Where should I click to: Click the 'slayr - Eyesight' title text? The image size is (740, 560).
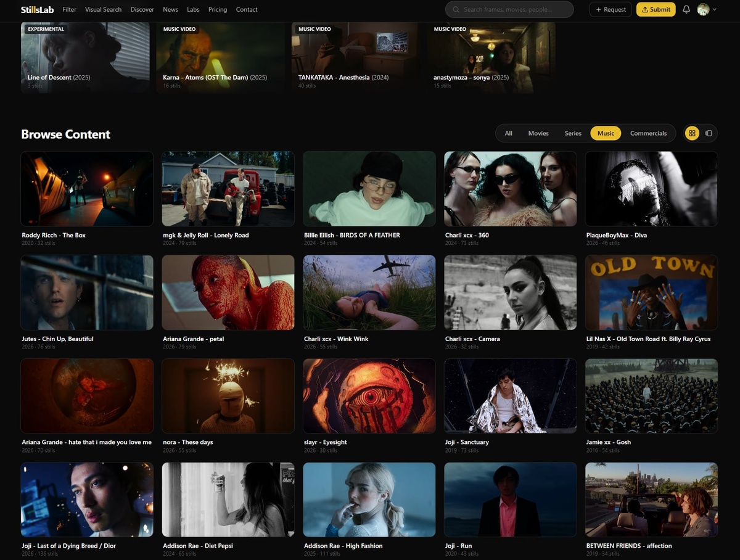pos(326,442)
